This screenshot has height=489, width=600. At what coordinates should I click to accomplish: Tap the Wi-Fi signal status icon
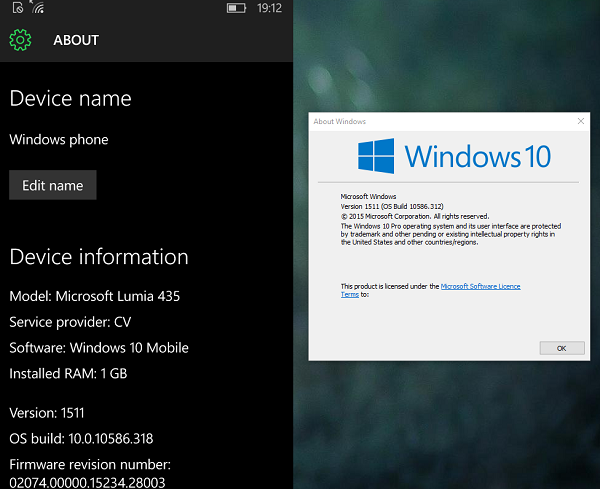(38, 7)
